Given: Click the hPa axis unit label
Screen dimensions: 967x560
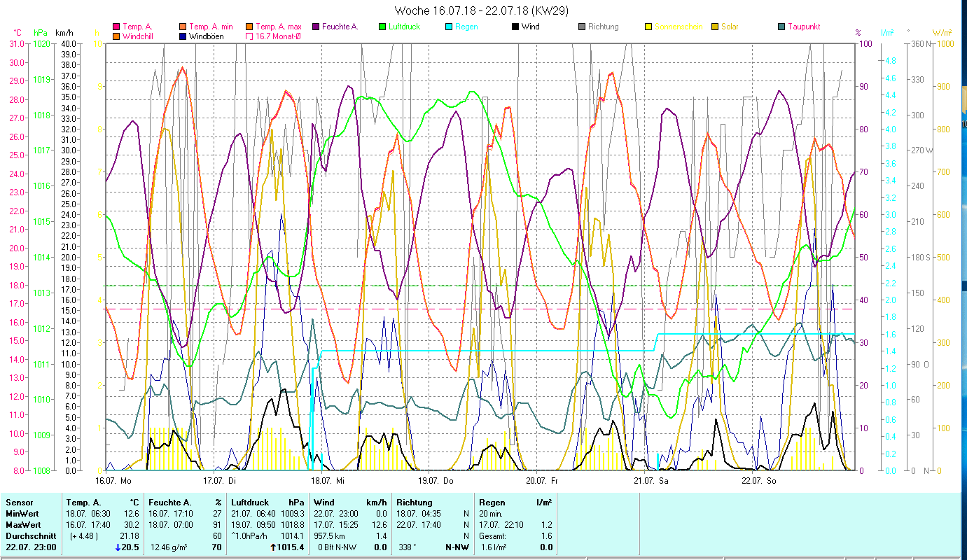Looking at the screenshot, I should (x=40, y=32).
